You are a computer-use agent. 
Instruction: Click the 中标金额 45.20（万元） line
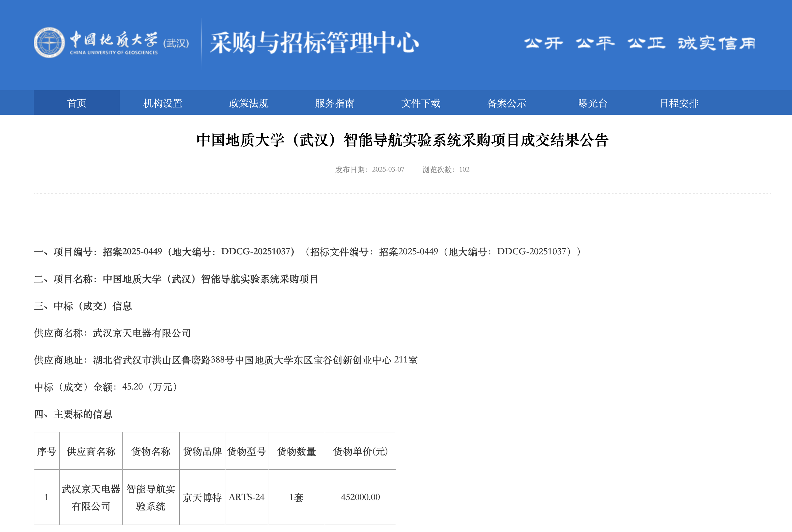(107, 387)
